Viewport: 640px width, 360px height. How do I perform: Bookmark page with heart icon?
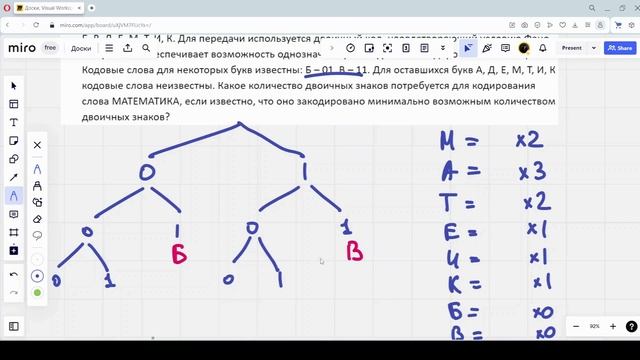click(562, 25)
